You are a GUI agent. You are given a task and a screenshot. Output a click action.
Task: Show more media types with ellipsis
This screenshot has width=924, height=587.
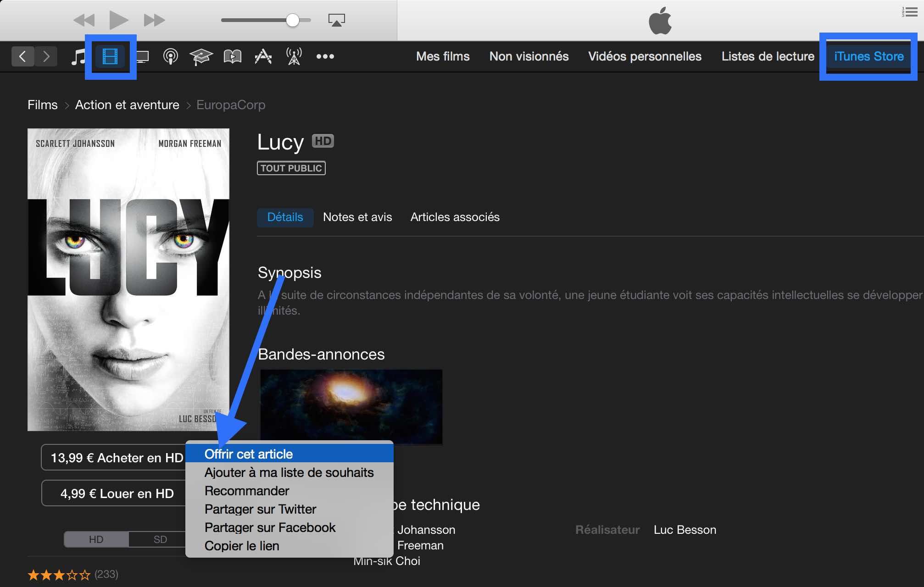(x=325, y=57)
